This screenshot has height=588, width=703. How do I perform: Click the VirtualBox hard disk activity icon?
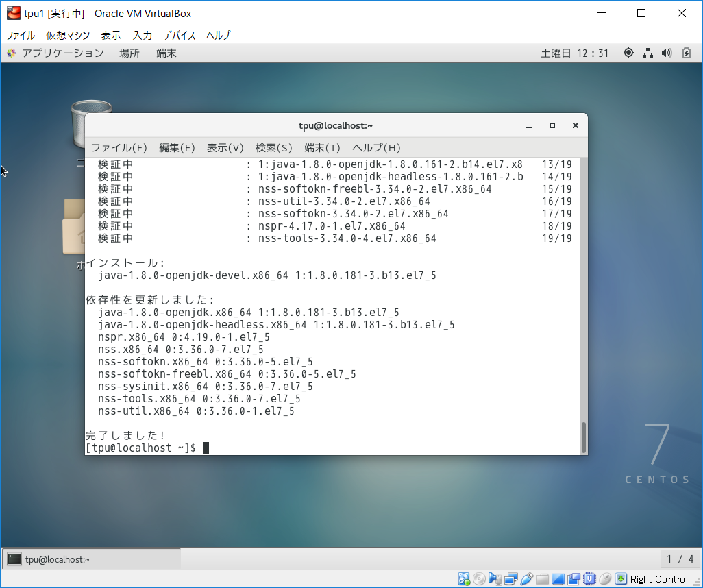(464, 579)
